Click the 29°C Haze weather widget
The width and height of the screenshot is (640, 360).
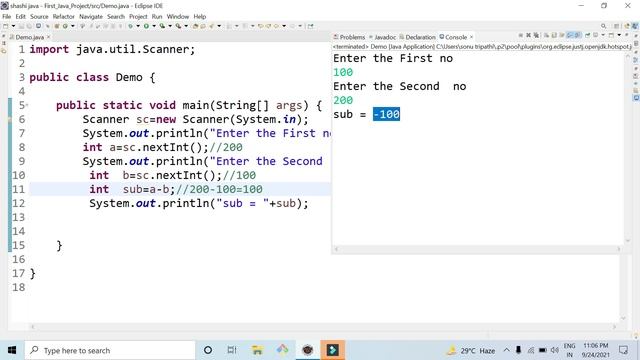(471, 350)
